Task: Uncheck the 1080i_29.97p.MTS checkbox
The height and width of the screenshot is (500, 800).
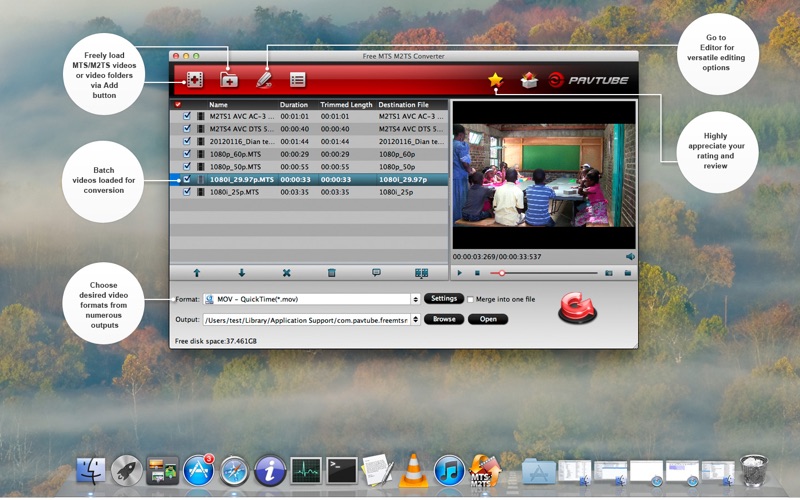Action: (187, 179)
